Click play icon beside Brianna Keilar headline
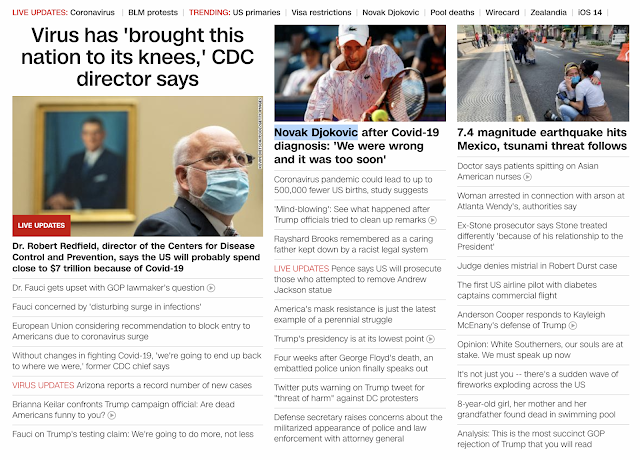 [112, 416]
